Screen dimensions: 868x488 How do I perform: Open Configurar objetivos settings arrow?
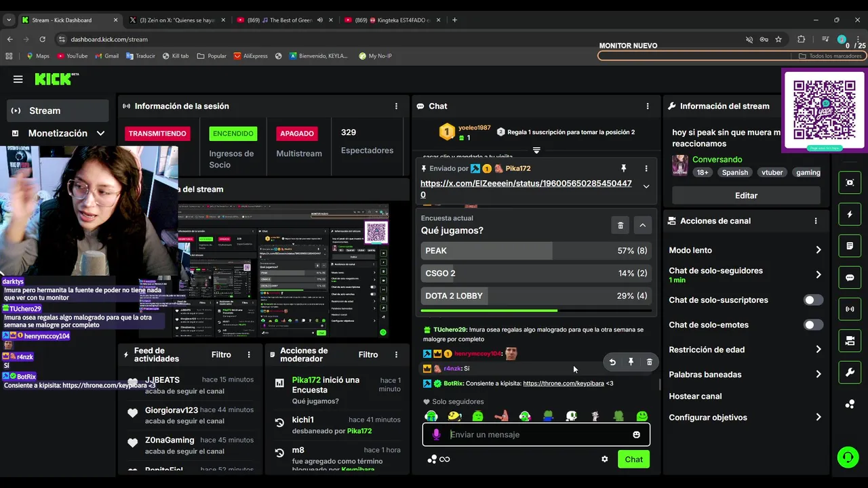coord(818,418)
